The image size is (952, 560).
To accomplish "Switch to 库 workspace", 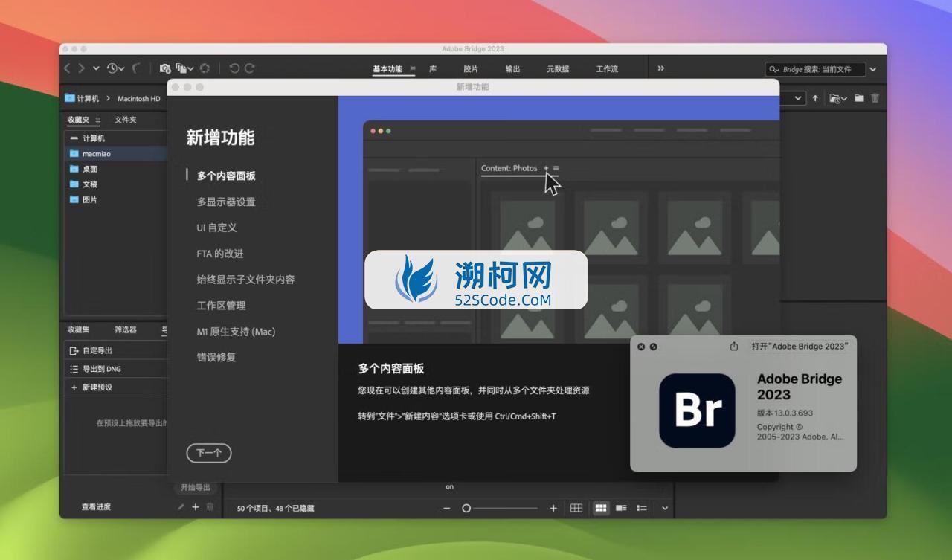I will (433, 69).
